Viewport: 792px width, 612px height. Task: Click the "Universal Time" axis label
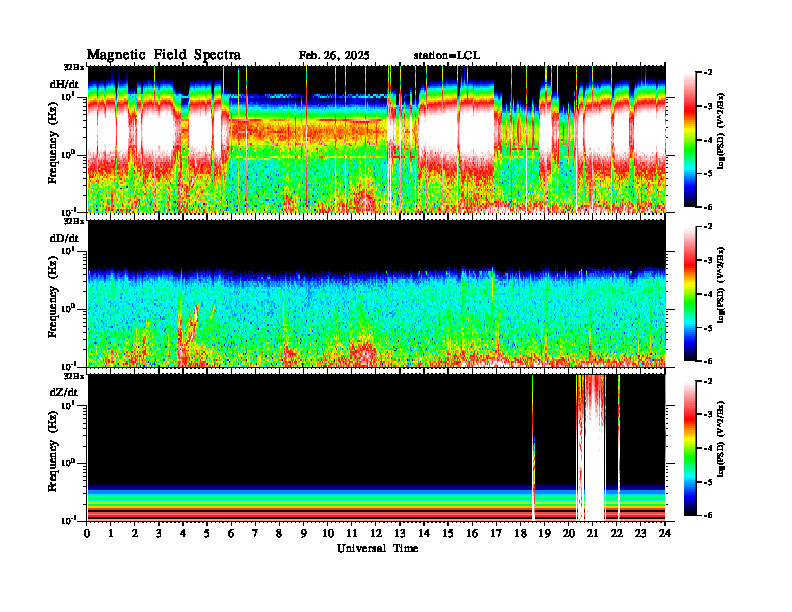(x=377, y=548)
